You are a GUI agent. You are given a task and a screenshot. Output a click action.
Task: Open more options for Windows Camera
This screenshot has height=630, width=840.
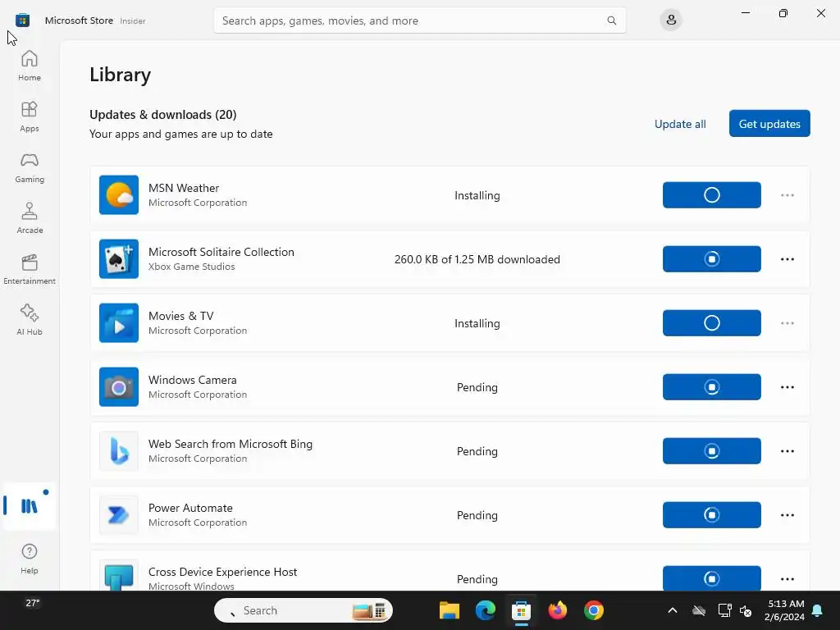coord(787,387)
